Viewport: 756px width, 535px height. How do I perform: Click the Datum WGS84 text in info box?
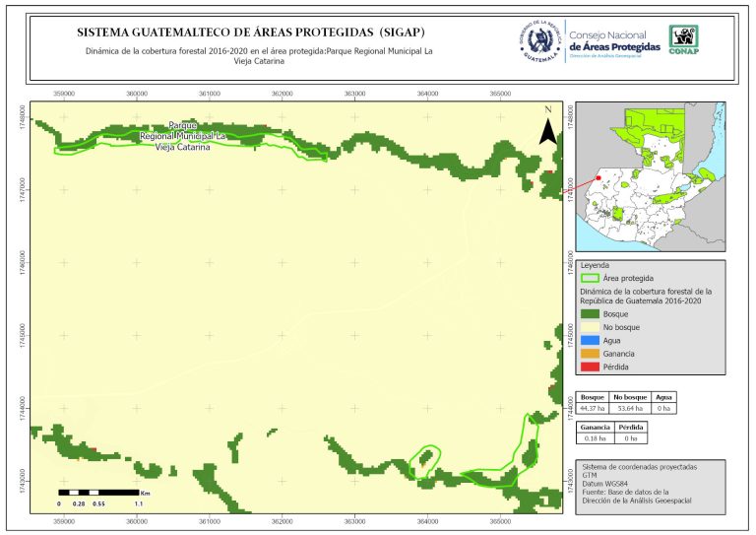(605, 484)
